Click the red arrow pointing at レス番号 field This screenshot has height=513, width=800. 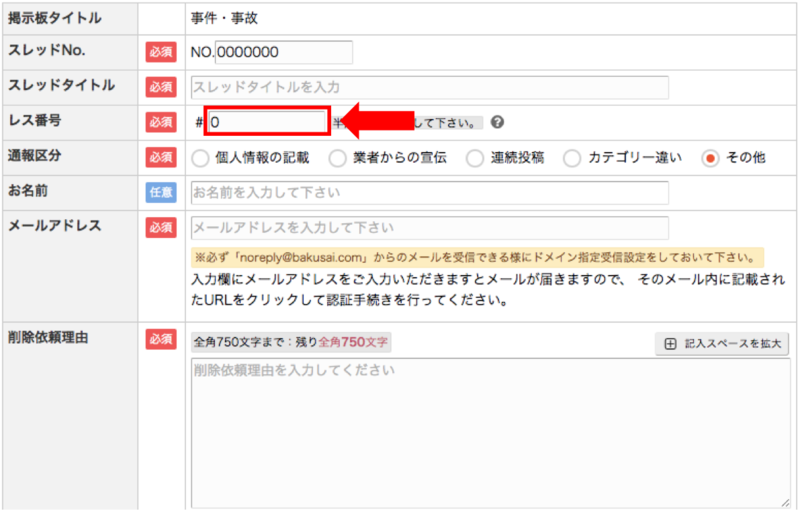380,122
